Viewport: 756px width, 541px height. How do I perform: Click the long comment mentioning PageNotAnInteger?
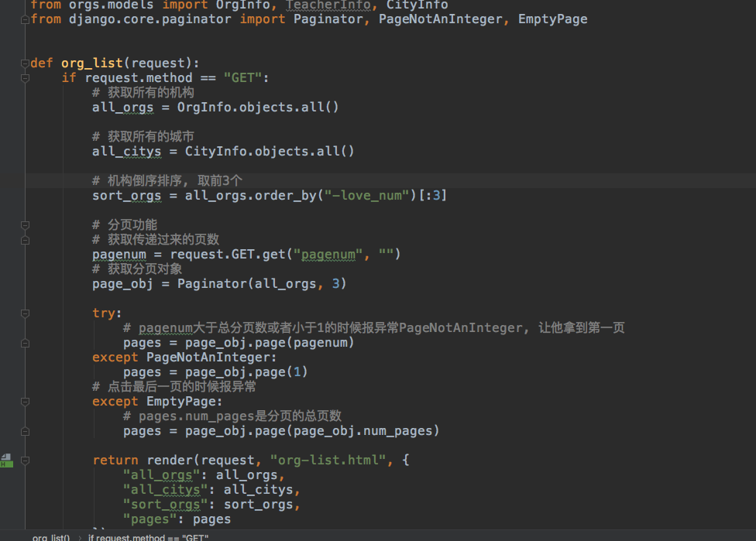(373, 328)
